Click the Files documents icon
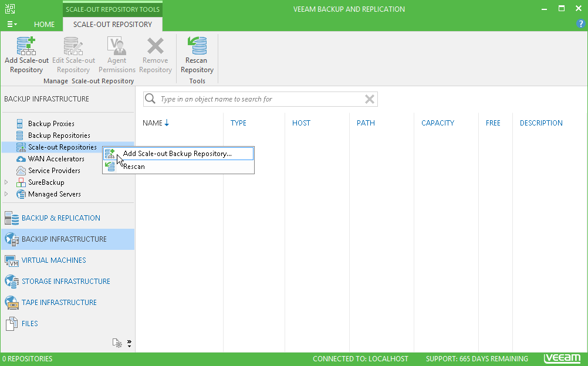588x366 pixels. [x=12, y=324]
